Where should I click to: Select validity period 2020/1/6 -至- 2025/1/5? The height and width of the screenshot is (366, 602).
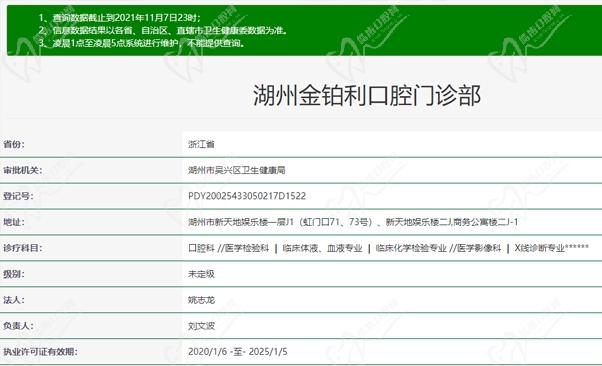coord(238,352)
